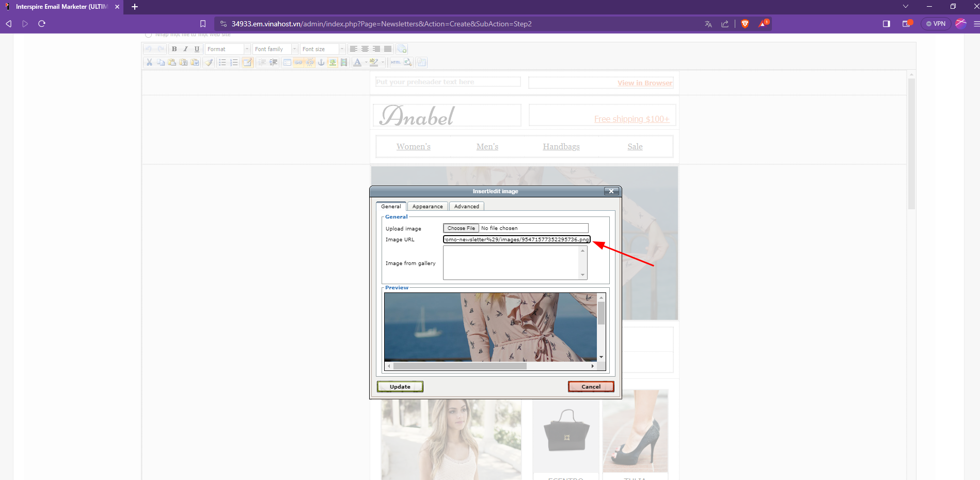Viewport: 980px width, 480px height.
Task: Click the text color swatch button
Action: 357,63
